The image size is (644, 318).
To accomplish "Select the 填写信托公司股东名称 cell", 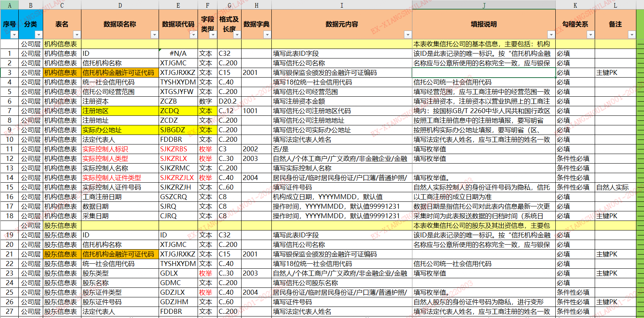I will click(342, 283).
